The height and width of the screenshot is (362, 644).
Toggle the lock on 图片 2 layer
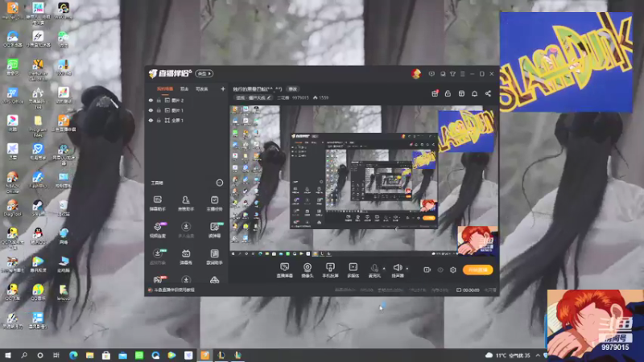coord(159,100)
